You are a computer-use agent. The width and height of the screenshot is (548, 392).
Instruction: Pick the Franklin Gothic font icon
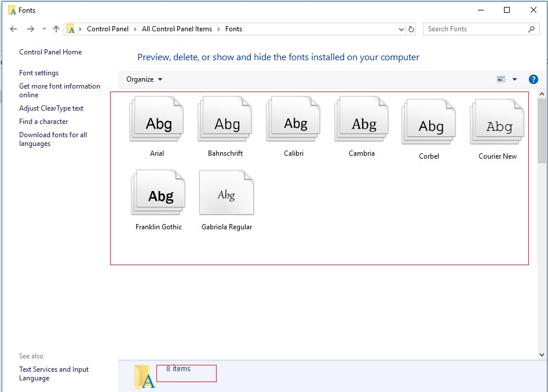coord(159,194)
